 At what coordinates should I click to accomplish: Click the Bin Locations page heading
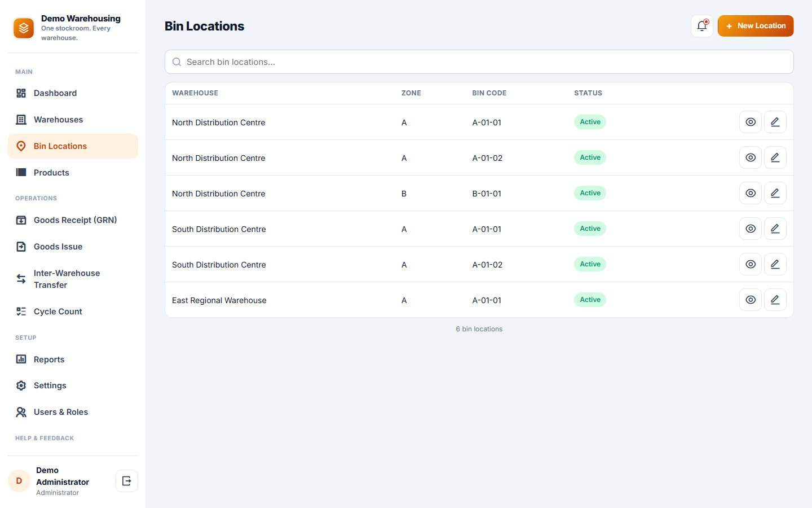(204, 26)
